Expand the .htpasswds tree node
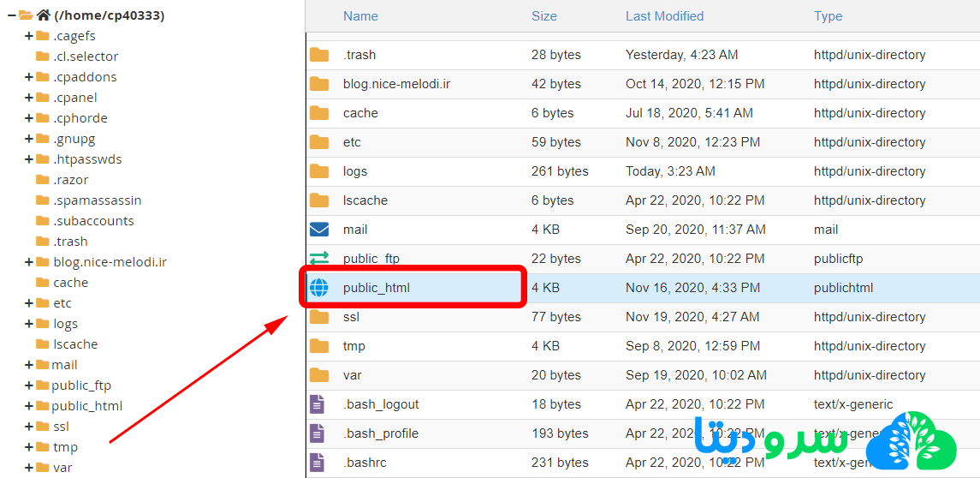 29,159
